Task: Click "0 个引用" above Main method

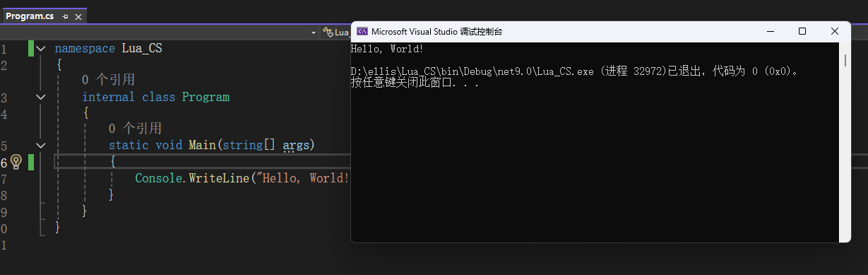Action: tap(135, 128)
